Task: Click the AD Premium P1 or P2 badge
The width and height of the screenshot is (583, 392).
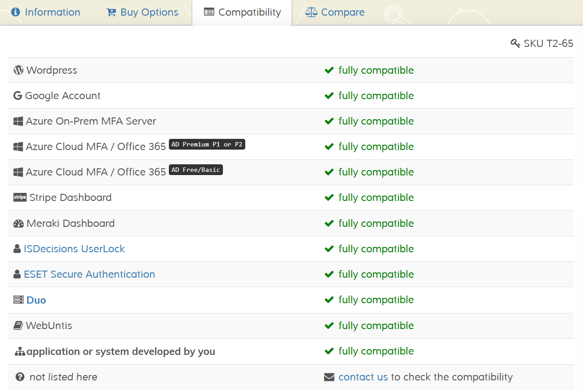Action: click(207, 145)
